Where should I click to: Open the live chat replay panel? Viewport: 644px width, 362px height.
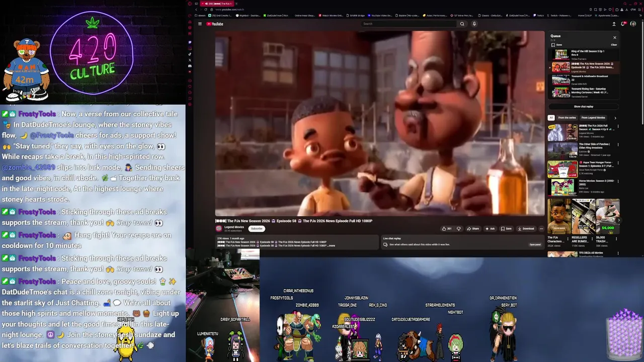535,245
